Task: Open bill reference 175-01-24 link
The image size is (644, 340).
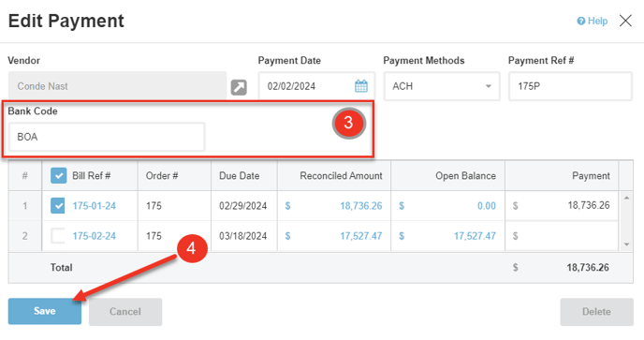Action: point(94,205)
